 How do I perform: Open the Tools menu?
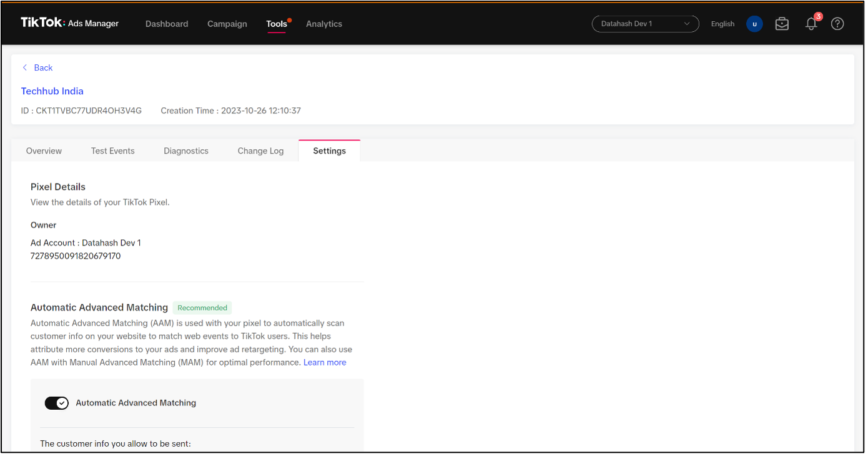(277, 24)
